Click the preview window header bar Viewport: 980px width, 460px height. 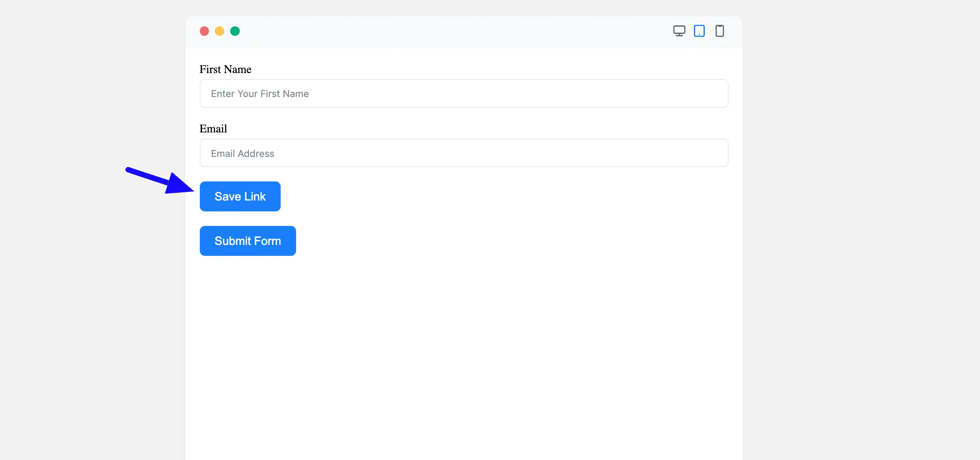(454, 32)
